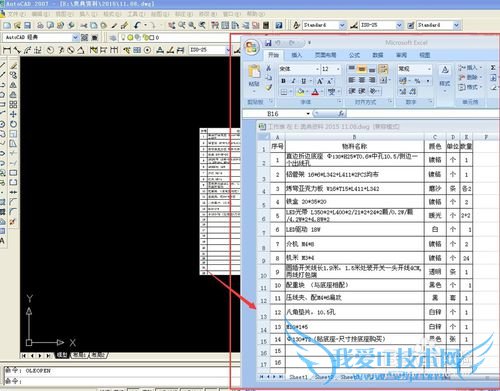This screenshot has height=391, width=500.
Task: Click the red font color button in Excel
Action: click(315, 92)
